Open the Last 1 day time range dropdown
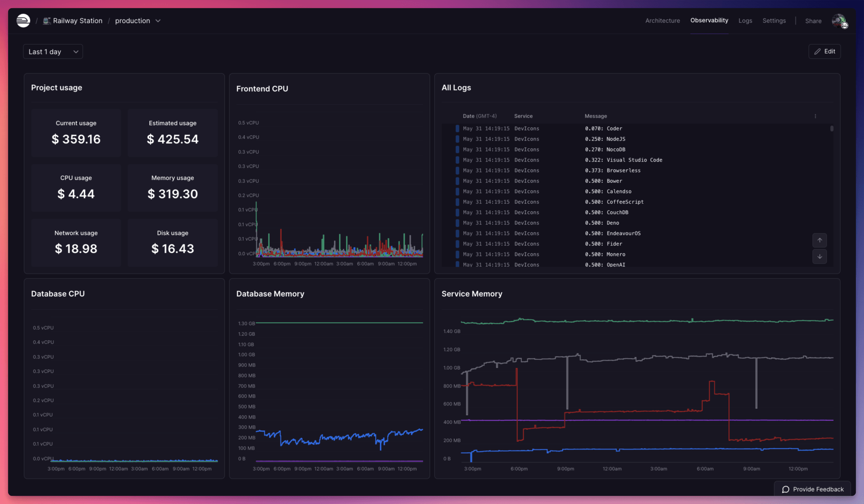This screenshot has width=864, height=504. tap(53, 51)
